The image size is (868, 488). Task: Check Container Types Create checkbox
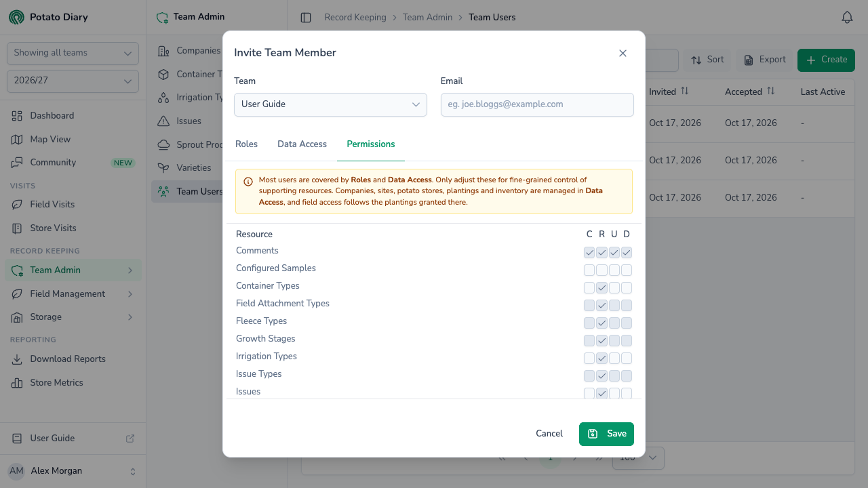pos(589,288)
